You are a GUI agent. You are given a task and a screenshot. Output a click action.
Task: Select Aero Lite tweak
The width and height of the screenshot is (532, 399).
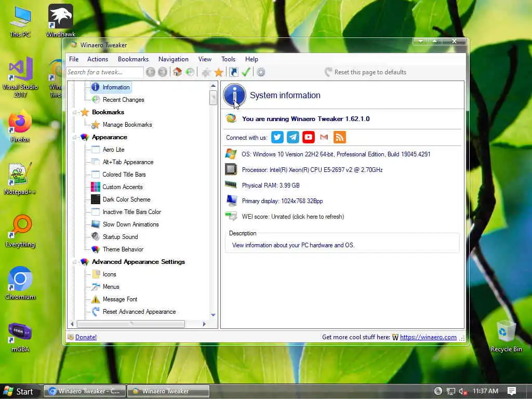pyautogui.click(x=113, y=150)
